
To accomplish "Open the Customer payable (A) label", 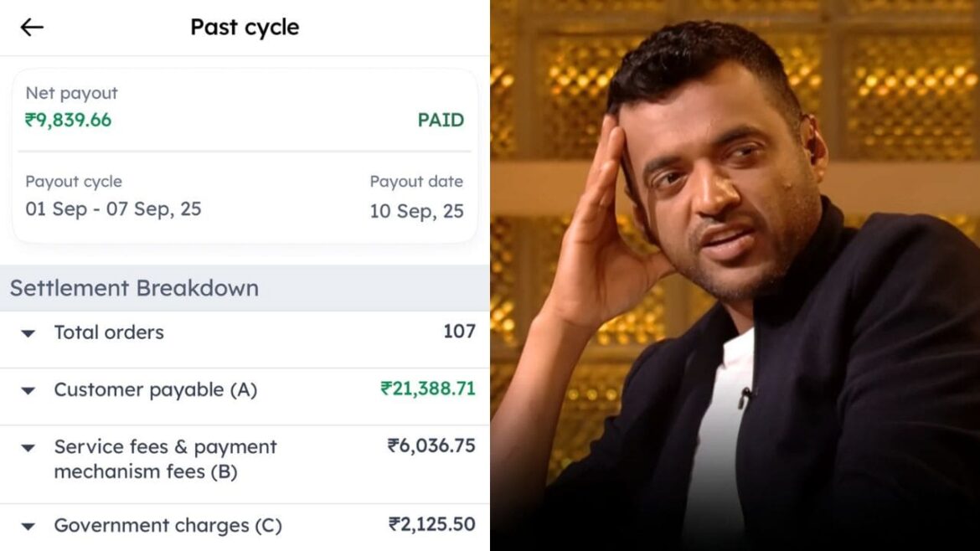I will coord(155,390).
